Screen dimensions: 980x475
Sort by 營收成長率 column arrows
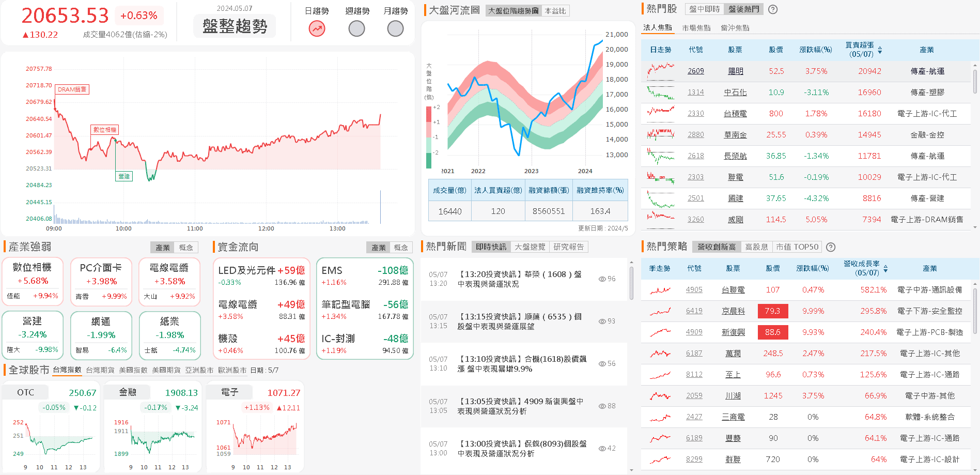(885, 269)
